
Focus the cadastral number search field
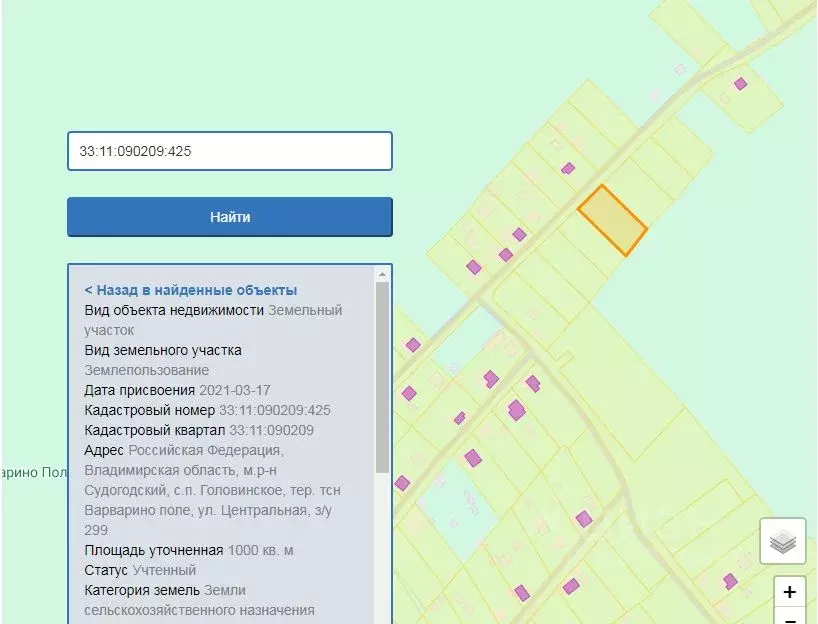[x=230, y=151]
